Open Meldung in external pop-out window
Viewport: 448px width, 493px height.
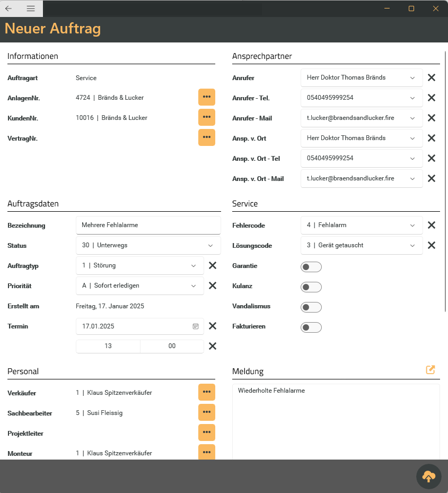(431, 370)
